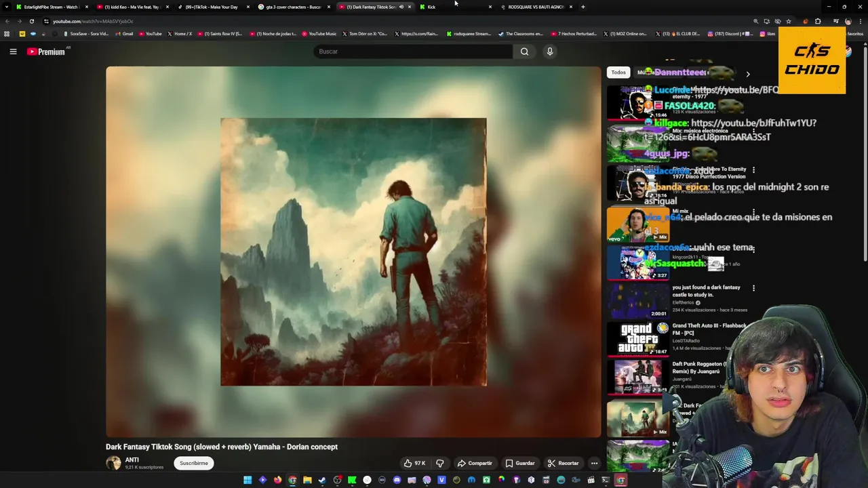Play the Daft Punk Reggaeton remix thumbnail
This screenshot has height=488, width=868.
pyautogui.click(x=638, y=377)
